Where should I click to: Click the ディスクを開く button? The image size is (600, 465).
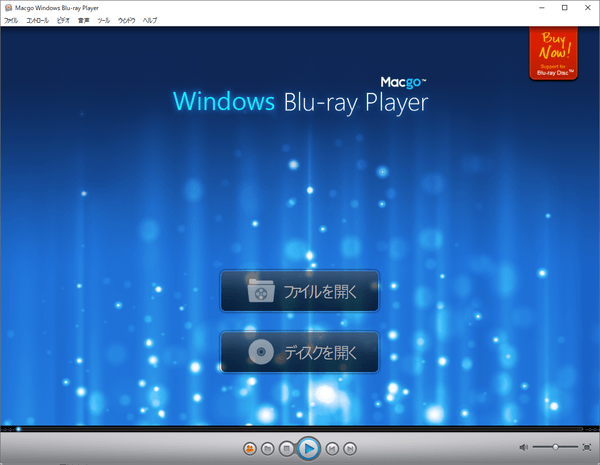click(299, 352)
